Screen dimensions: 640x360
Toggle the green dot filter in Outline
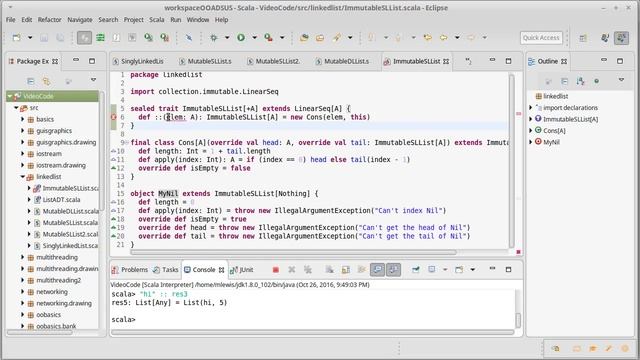(x=596, y=81)
